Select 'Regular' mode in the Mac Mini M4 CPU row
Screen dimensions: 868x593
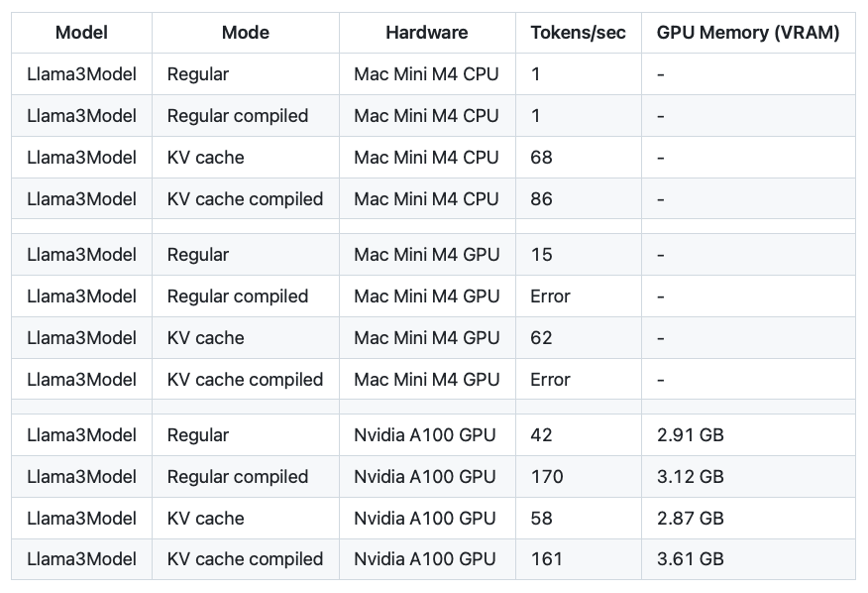click(x=197, y=74)
